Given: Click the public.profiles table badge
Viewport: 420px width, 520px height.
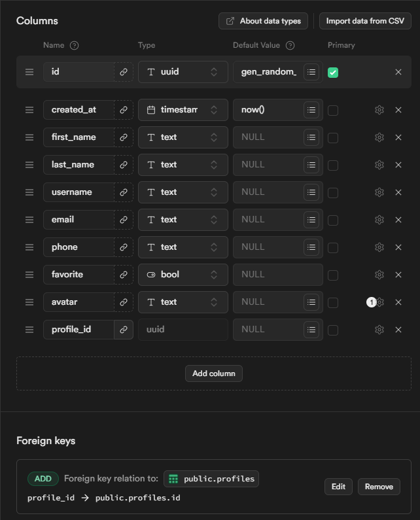Looking at the screenshot, I should point(211,479).
